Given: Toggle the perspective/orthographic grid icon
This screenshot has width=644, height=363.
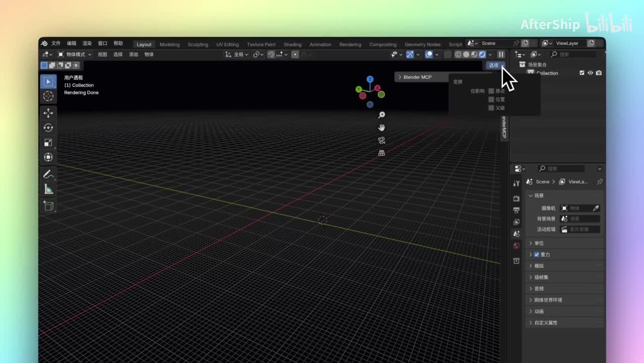Looking at the screenshot, I should (x=382, y=153).
